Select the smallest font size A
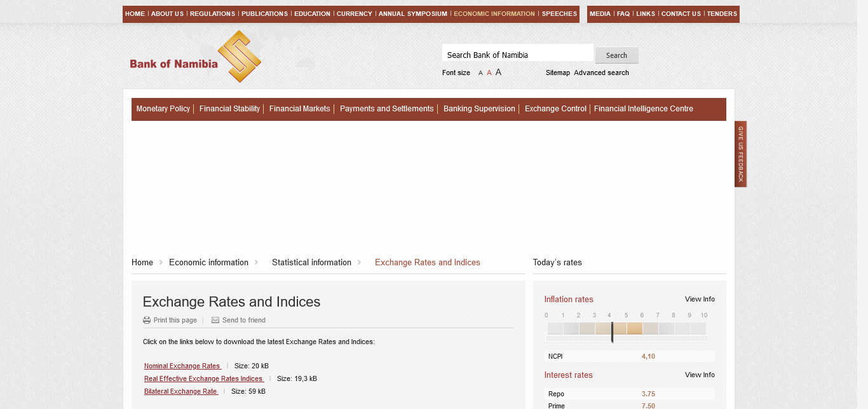The height and width of the screenshot is (409, 868). 480,73
